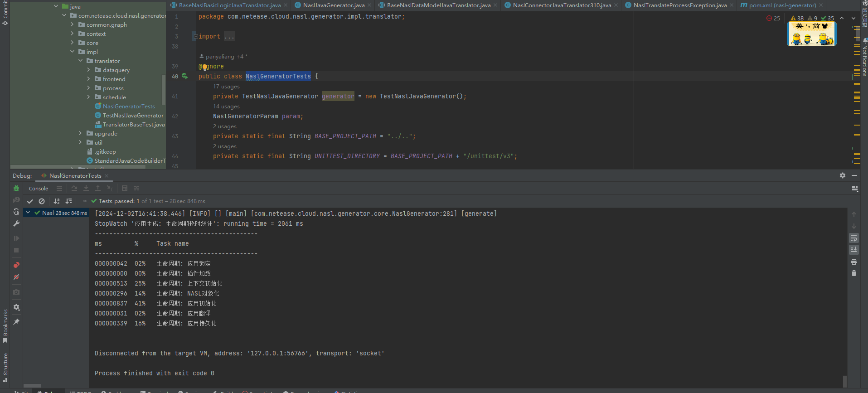Click Down the Stack Trace arrow
The height and width of the screenshot is (393, 868).
pyautogui.click(x=854, y=226)
